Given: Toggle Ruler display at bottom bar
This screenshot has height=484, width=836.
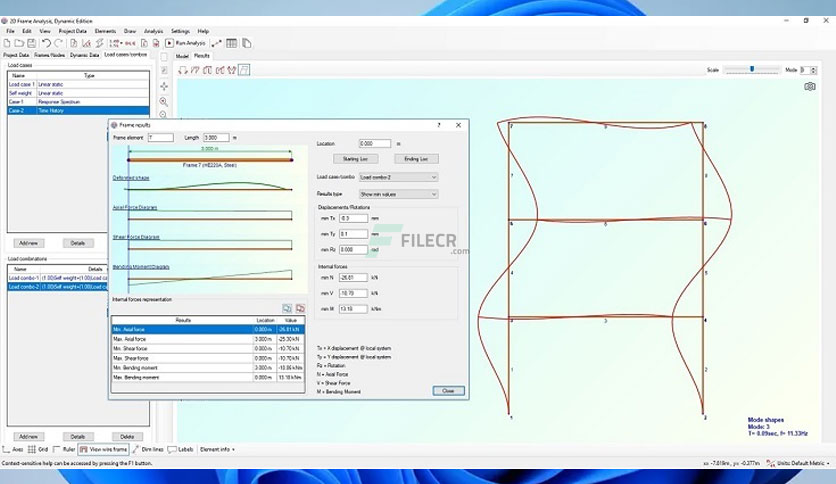Looking at the screenshot, I should tap(64, 449).
